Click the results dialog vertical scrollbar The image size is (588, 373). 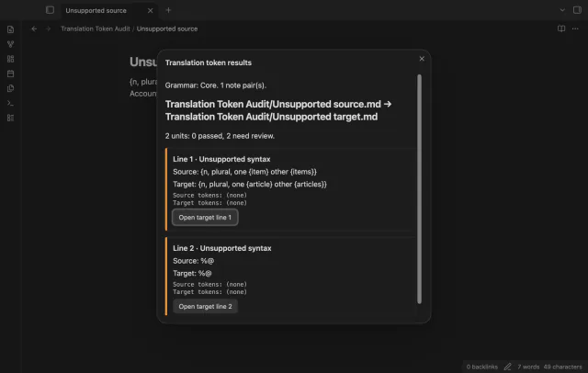point(419,189)
